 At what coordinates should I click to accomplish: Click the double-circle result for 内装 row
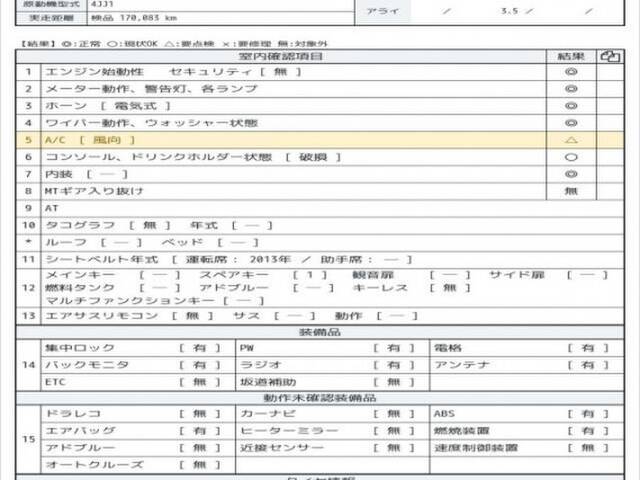point(571,174)
